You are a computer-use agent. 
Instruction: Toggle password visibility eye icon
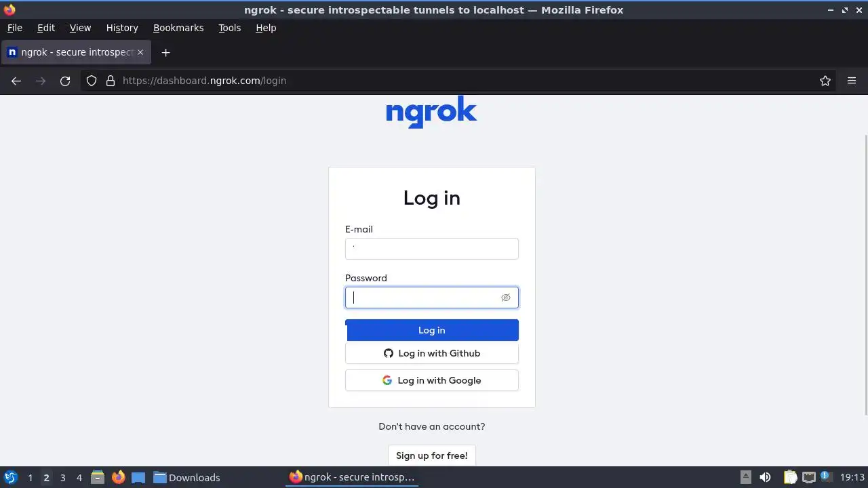pos(505,298)
